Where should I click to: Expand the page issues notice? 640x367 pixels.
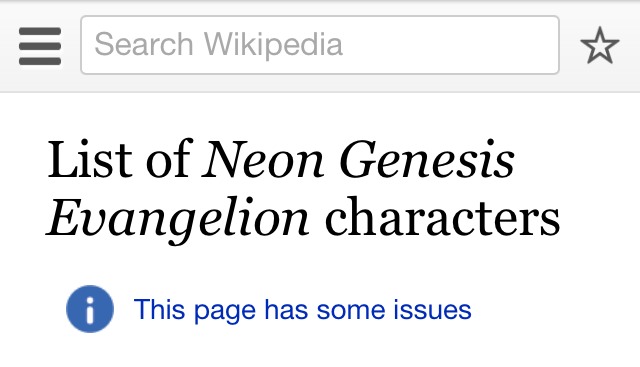(x=302, y=310)
